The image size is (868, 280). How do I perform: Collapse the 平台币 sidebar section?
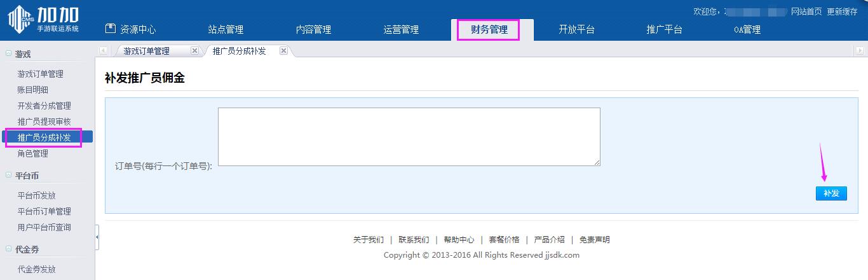8,176
